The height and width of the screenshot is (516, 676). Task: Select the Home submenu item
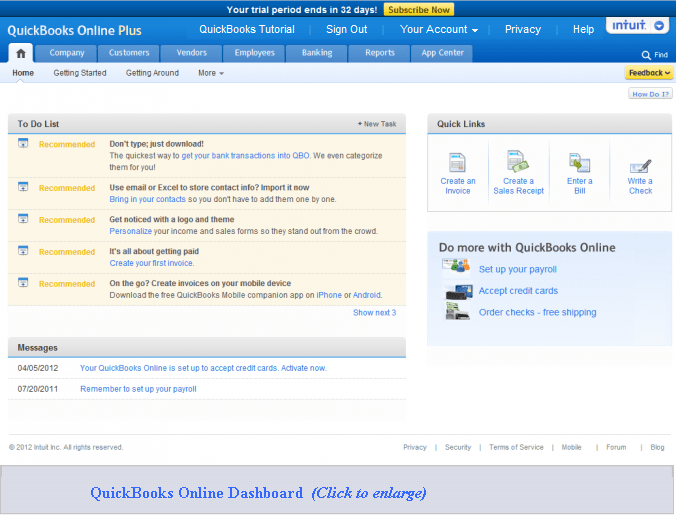[x=23, y=73]
